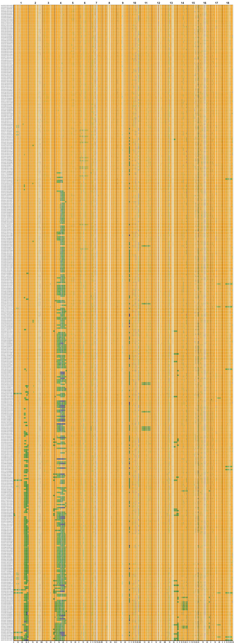The height and width of the screenshot is (644, 234).
Task: Select row label Ug130111:250305361
Action: (7, 8)
